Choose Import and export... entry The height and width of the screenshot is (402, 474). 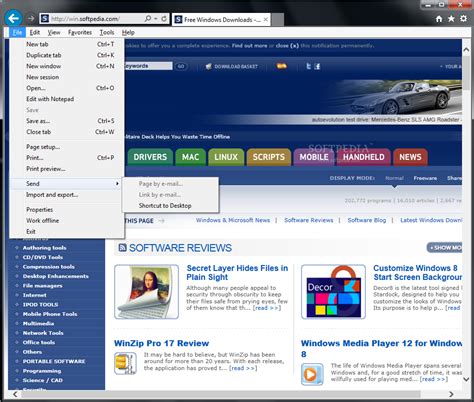point(67,195)
